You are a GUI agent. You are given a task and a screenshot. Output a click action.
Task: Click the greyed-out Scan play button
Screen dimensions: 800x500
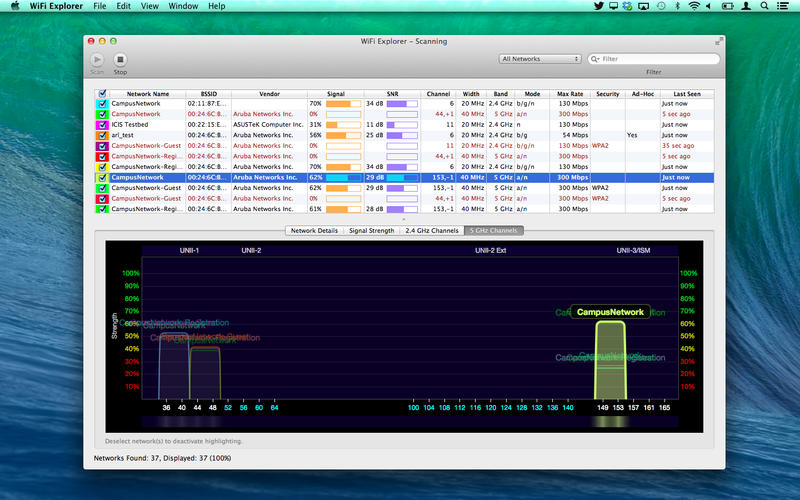(x=97, y=60)
